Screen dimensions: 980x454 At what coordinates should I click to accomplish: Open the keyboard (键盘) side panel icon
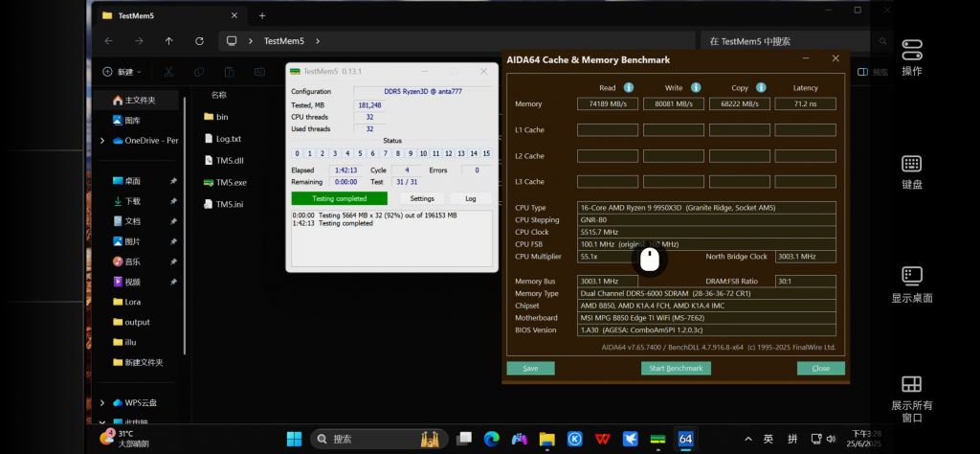click(x=911, y=165)
